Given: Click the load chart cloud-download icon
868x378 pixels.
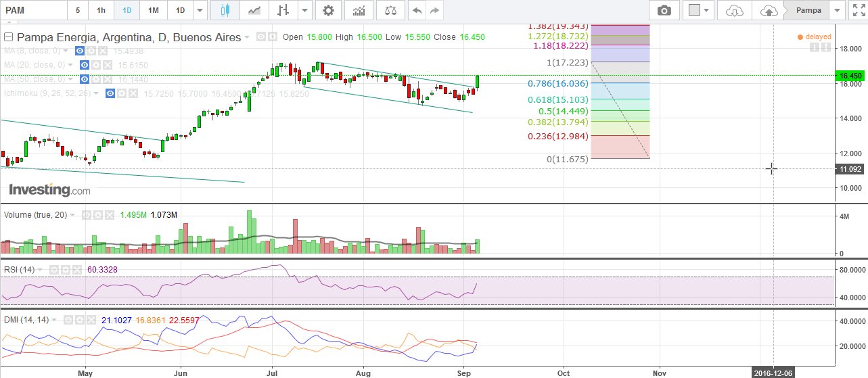Looking at the screenshot, I should click(734, 10).
